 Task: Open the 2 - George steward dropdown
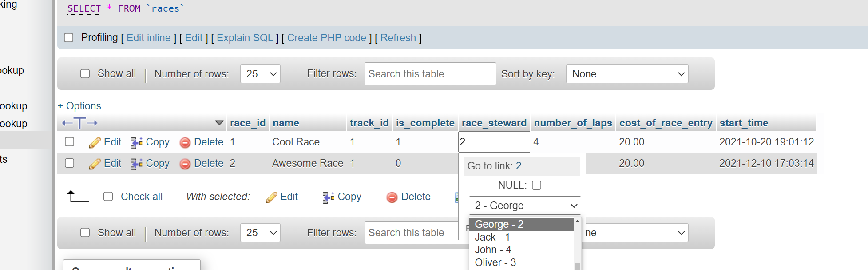point(525,206)
